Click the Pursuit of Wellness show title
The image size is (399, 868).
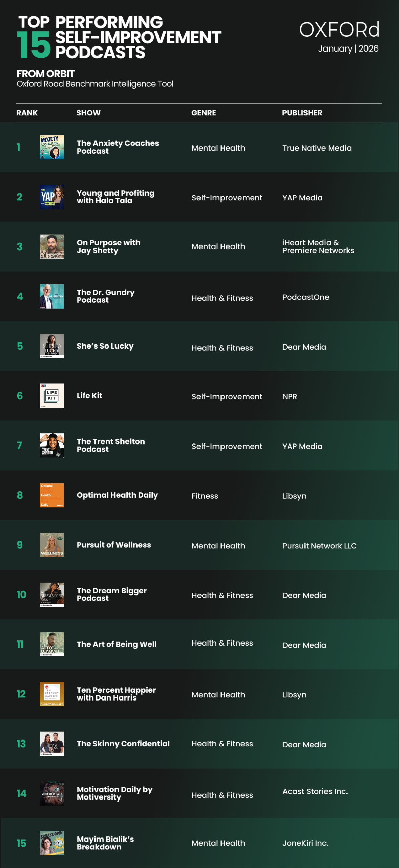(x=114, y=545)
